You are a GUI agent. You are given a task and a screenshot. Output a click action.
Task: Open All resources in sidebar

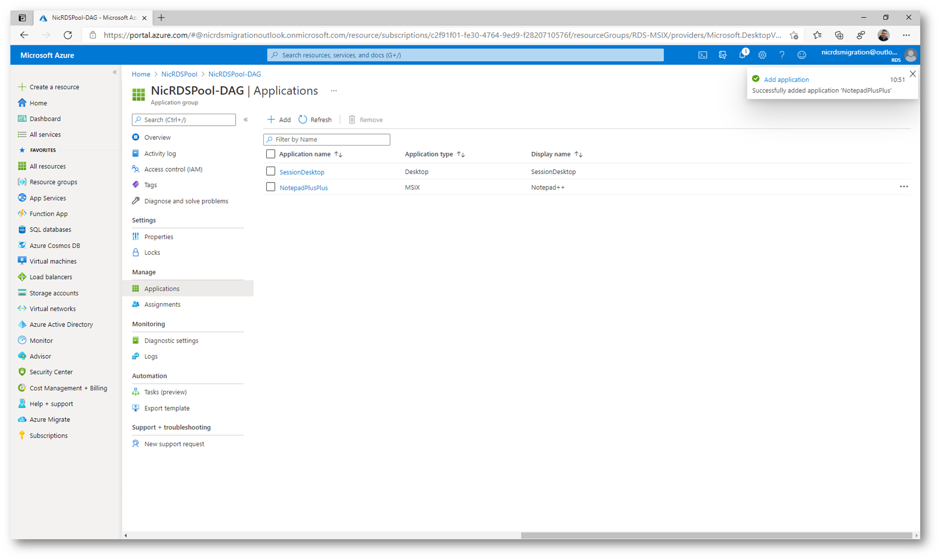pyautogui.click(x=48, y=166)
